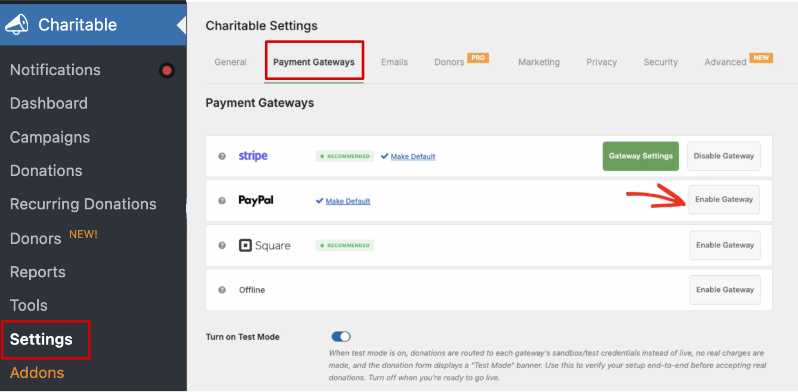Click the Stripe logo
This screenshot has height=392, width=798.
253,156
